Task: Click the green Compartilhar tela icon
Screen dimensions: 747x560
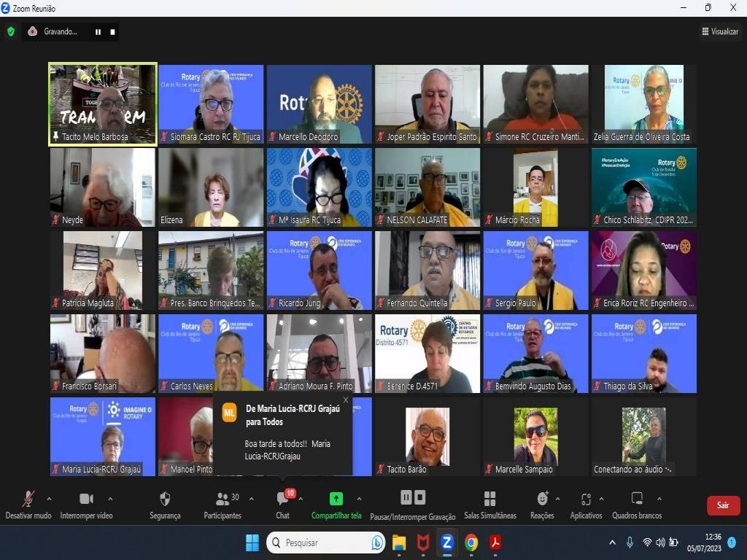Action: click(x=336, y=499)
